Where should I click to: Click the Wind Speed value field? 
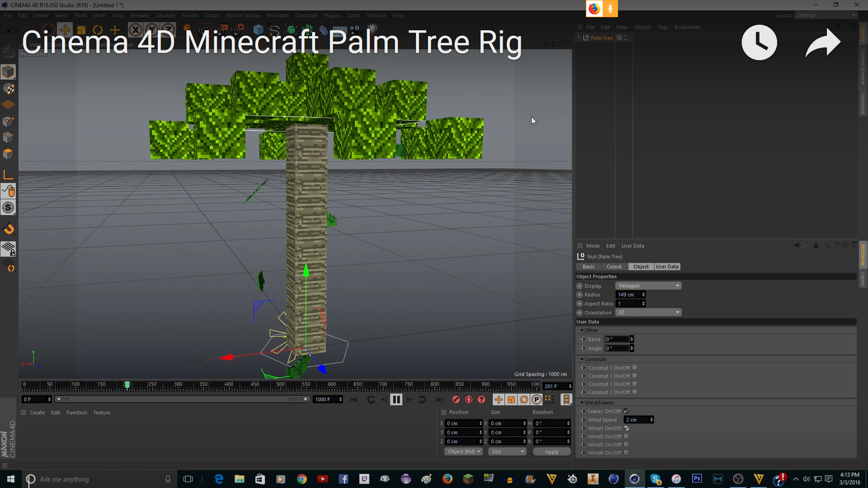(637, 420)
